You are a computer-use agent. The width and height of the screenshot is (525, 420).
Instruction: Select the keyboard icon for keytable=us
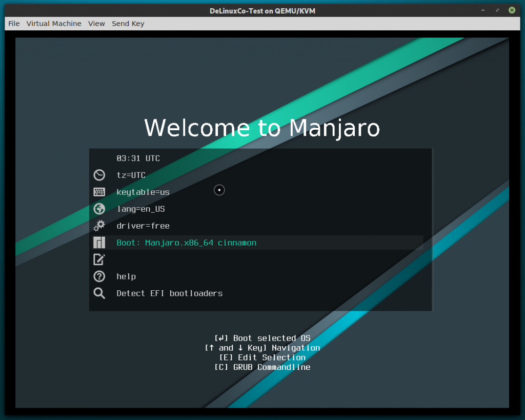(x=98, y=192)
